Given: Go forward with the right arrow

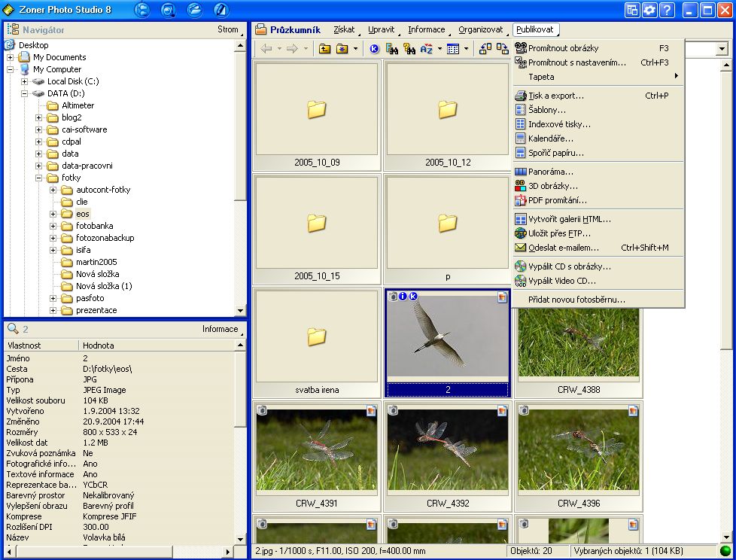Looking at the screenshot, I should pos(292,48).
